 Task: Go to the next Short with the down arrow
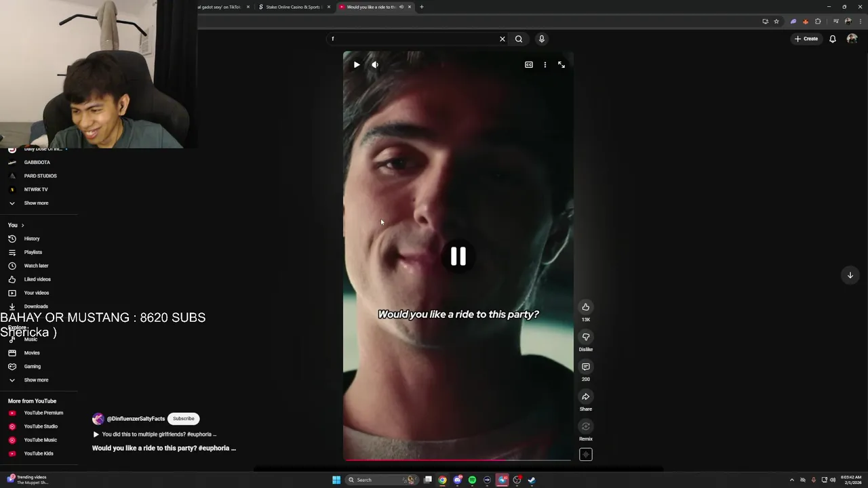(850, 274)
